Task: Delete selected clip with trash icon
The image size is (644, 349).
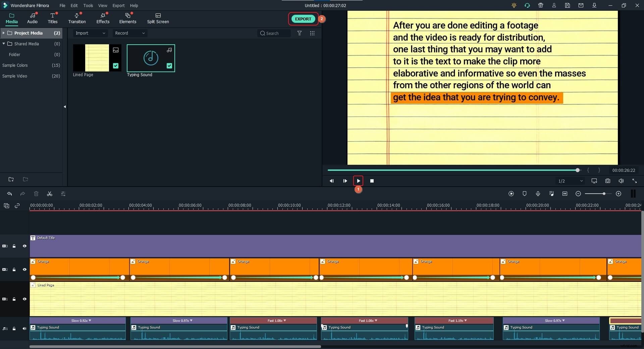Action: (x=36, y=194)
